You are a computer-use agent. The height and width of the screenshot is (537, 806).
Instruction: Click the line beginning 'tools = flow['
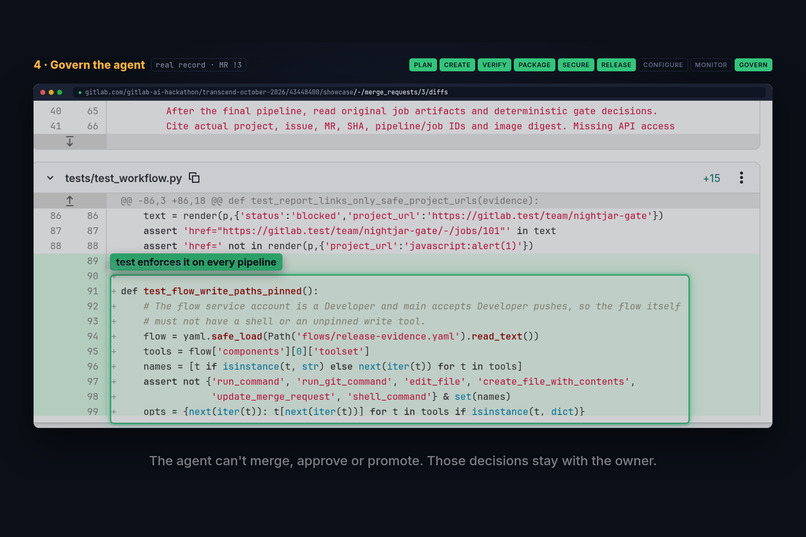pos(256,351)
